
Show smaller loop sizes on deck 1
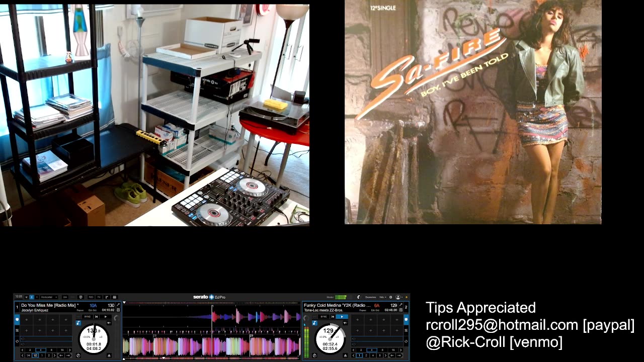[x=23, y=350]
